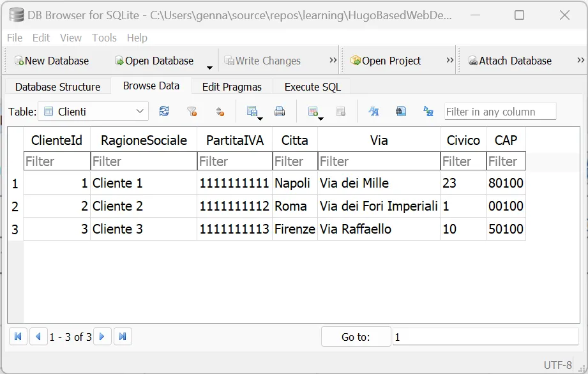Sort by the RagioneSociale column header
588x374 pixels.
[144, 140]
